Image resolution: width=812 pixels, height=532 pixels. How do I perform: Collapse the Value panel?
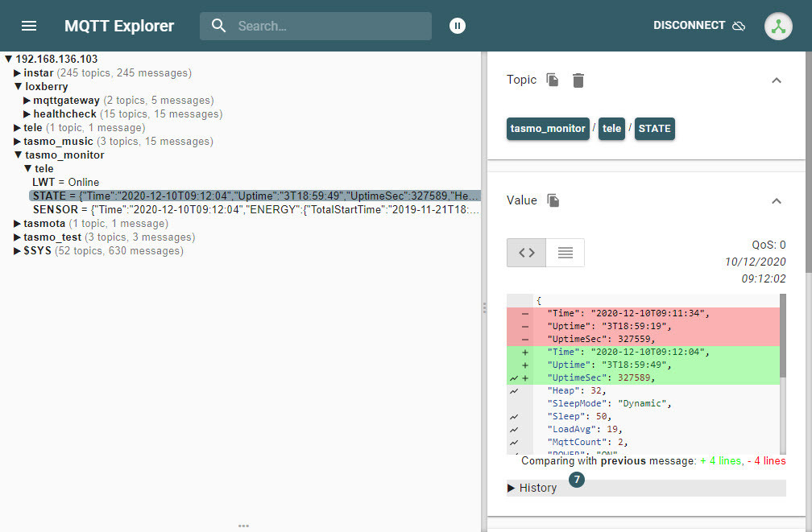point(777,200)
